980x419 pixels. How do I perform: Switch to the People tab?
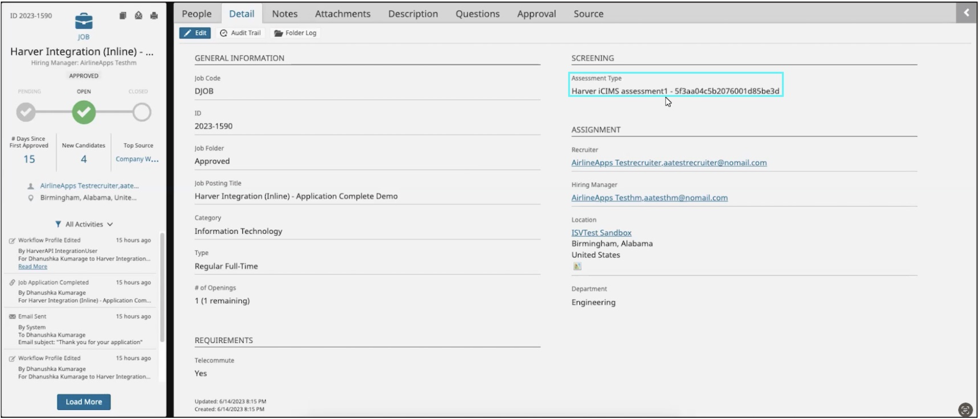197,14
